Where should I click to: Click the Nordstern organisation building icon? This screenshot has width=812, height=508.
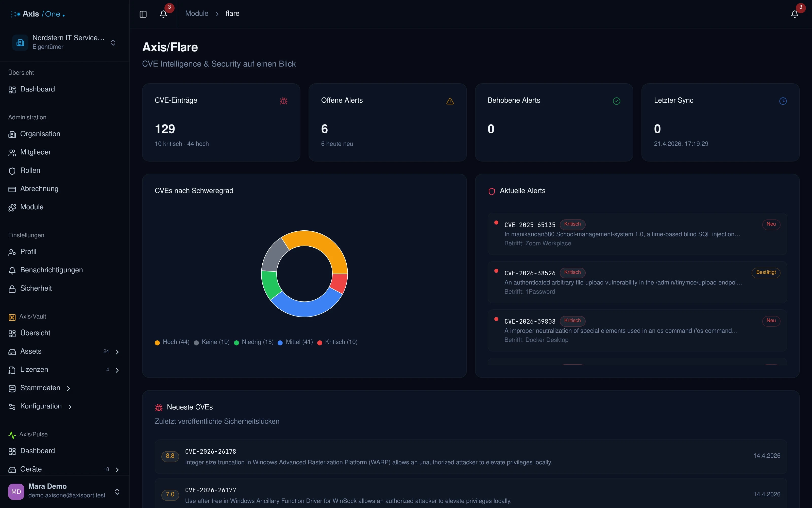pos(20,43)
